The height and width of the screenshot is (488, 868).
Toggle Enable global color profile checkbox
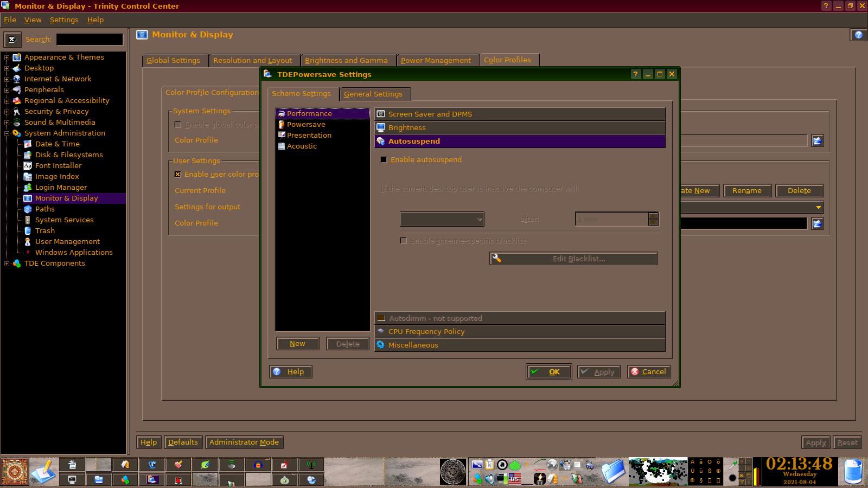point(177,125)
